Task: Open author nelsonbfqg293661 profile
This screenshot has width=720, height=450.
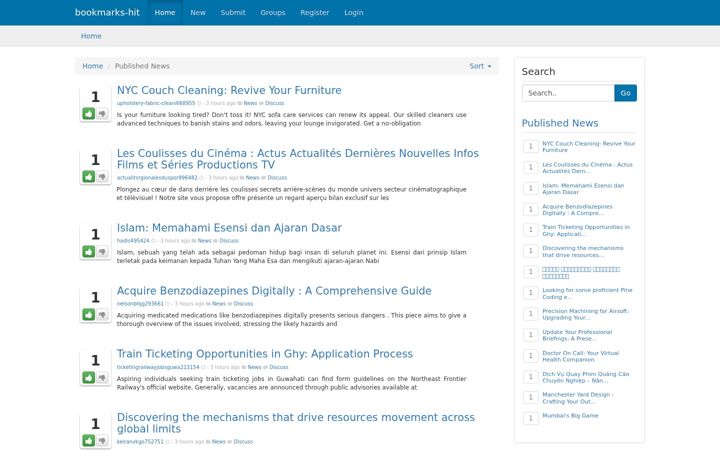Action: pos(140,304)
